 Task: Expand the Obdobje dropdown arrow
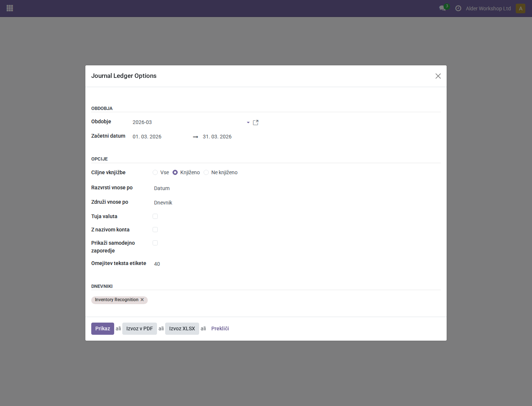248,123
